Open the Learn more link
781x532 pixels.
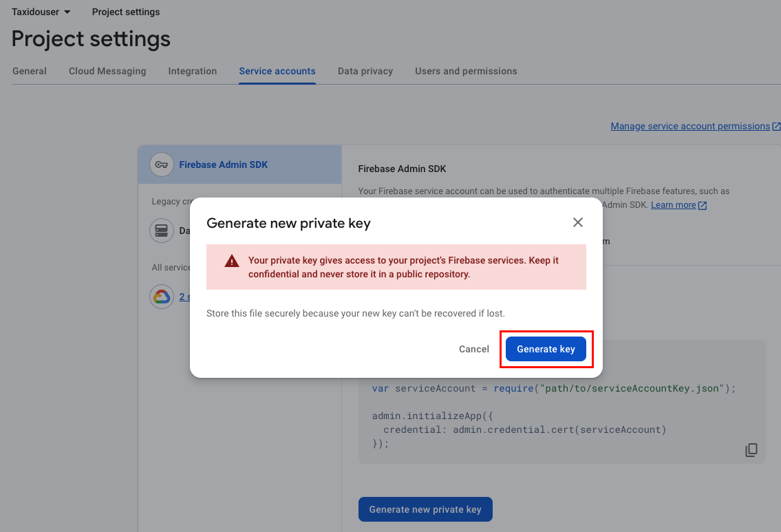pos(673,205)
